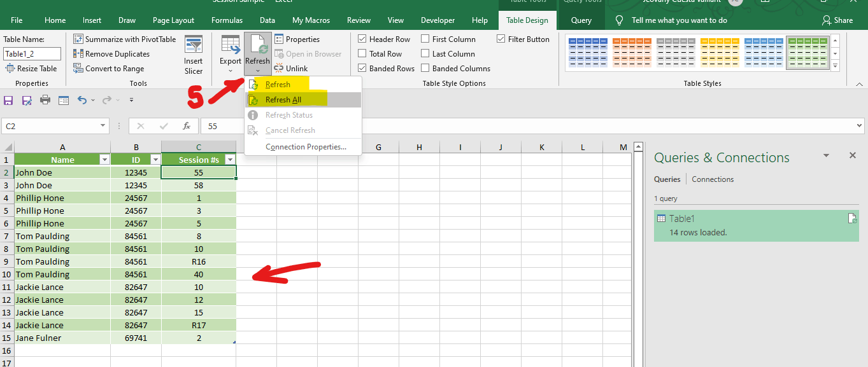The height and width of the screenshot is (367, 868).
Task: Click the formula bar cancel X icon
Action: tap(141, 126)
